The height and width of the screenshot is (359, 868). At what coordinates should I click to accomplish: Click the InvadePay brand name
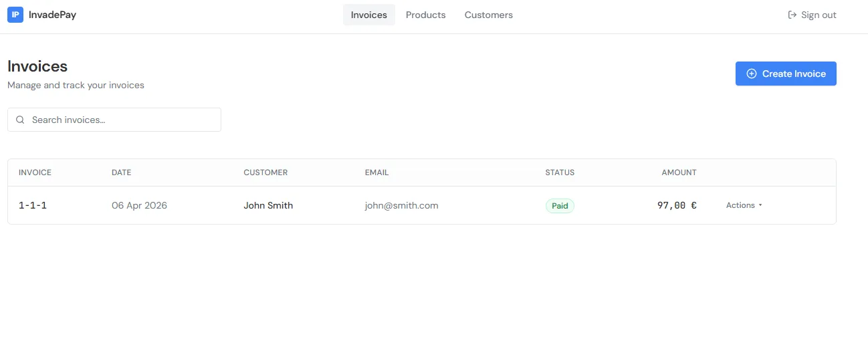click(x=52, y=15)
